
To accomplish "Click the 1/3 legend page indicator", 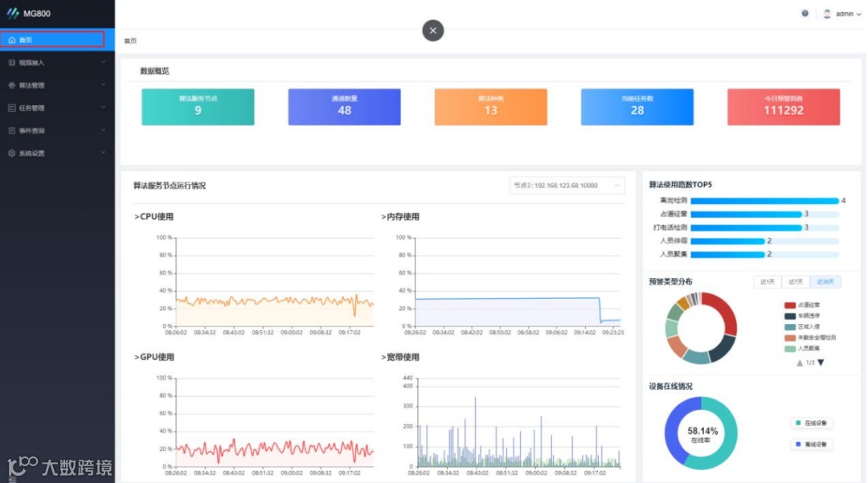I will coord(810,363).
